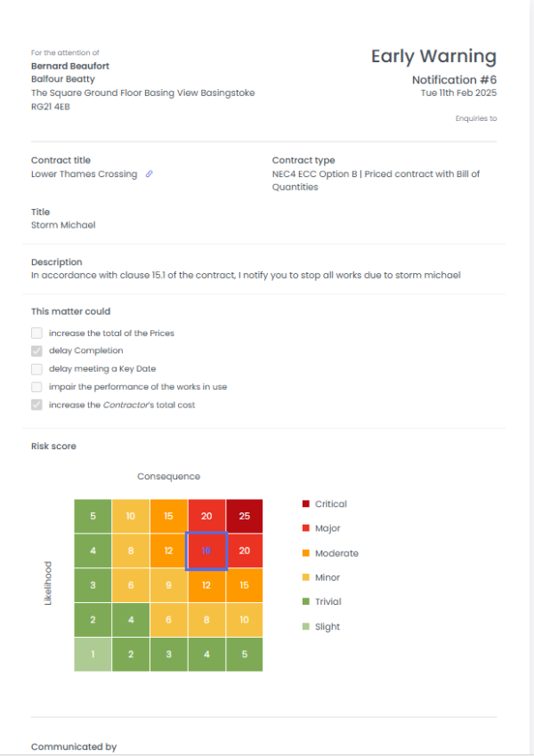
Task: Click the highlighted 16 risk score cell
Action: pyautogui.click(x=206, y=551)
